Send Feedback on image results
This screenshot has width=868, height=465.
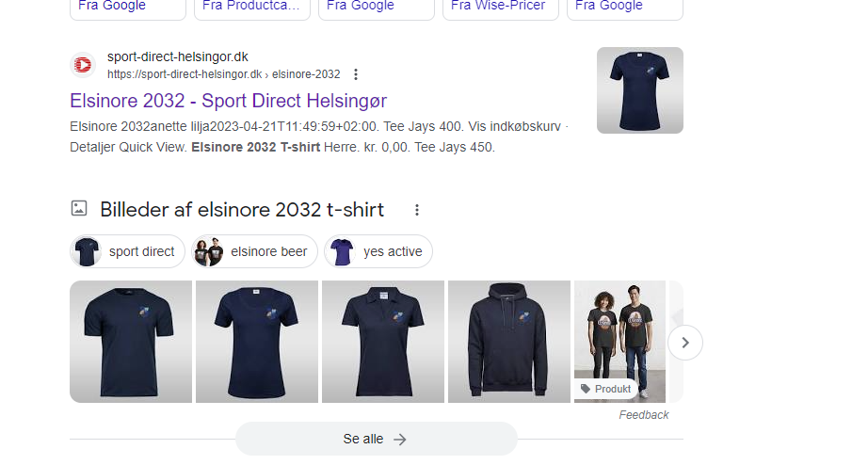(644, 414)
